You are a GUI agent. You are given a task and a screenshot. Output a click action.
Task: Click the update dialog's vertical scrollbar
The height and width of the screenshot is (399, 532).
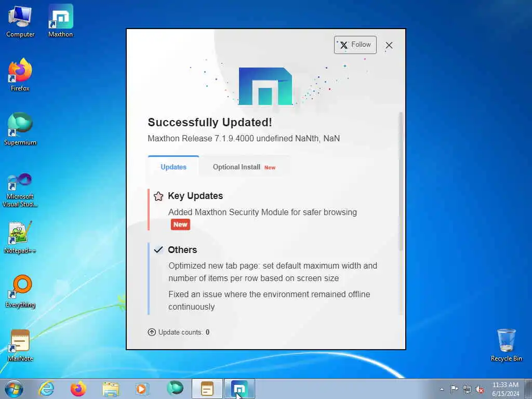click(401, 181)
